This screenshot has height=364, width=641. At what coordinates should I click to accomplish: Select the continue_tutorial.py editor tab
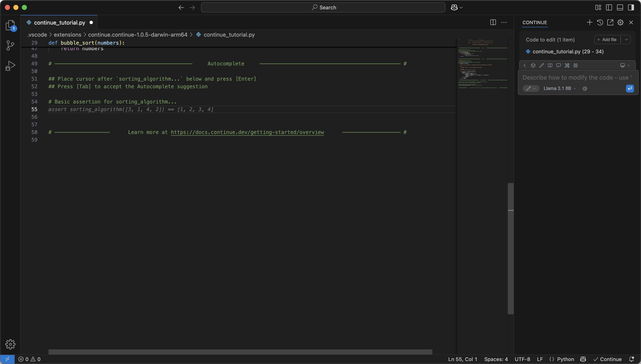point(59,22)
